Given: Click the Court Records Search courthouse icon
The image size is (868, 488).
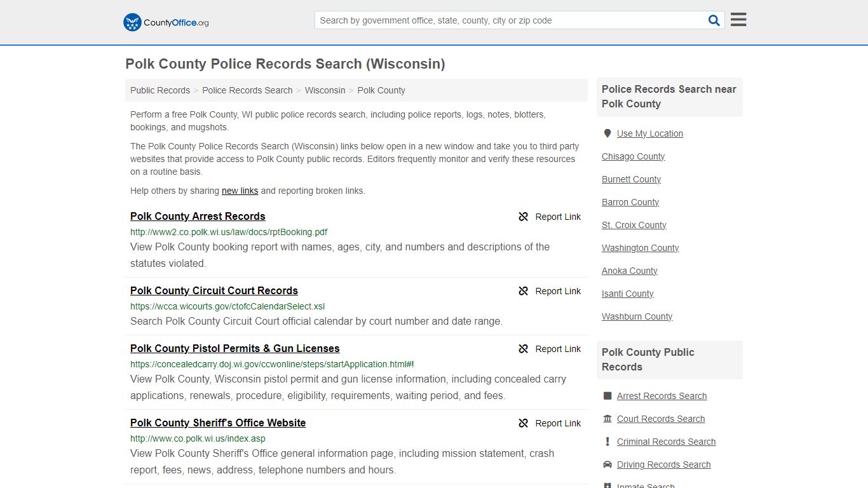Looking at the screenshot, I should click(x=607, y=419).
